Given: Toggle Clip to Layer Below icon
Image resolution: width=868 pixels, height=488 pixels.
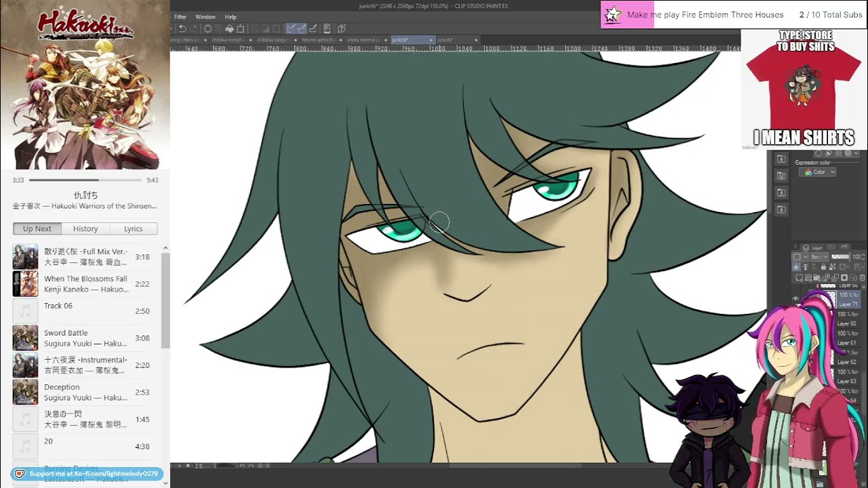Looking at the screenshot, I should [797, 267].
